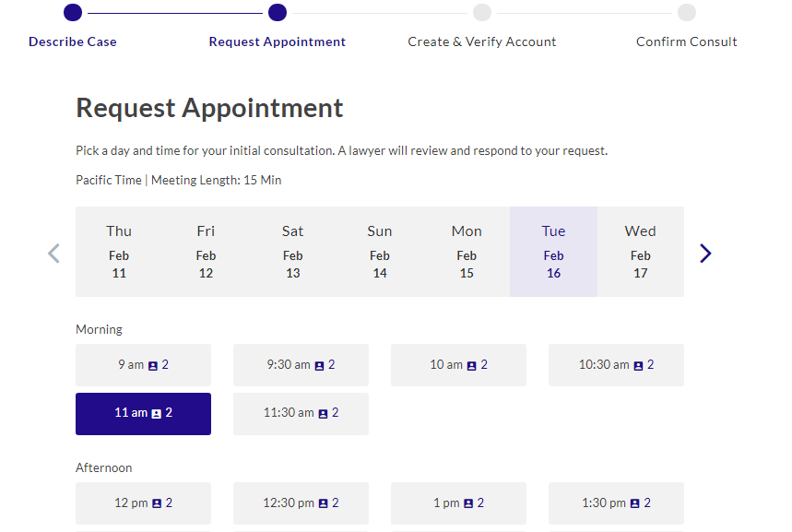The image size is (792, 532).
Task: Select Thu Feb 11 date
Action: tap(119, 252)
